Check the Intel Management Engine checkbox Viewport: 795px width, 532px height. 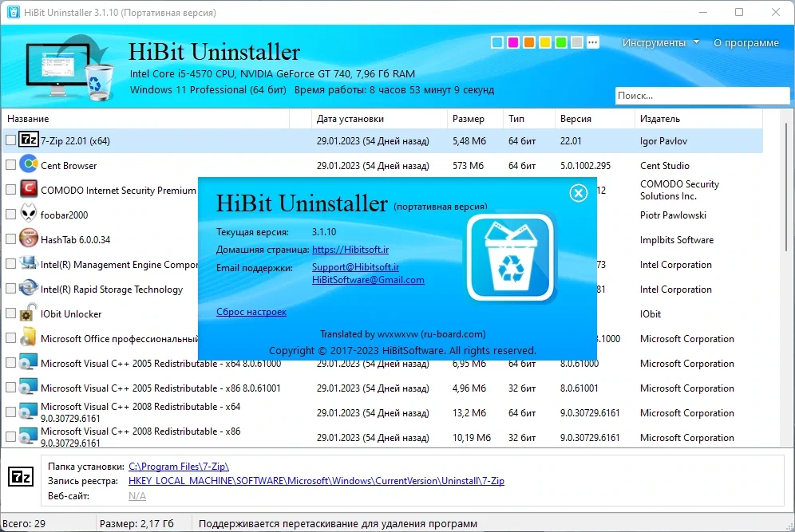point(10,264)
